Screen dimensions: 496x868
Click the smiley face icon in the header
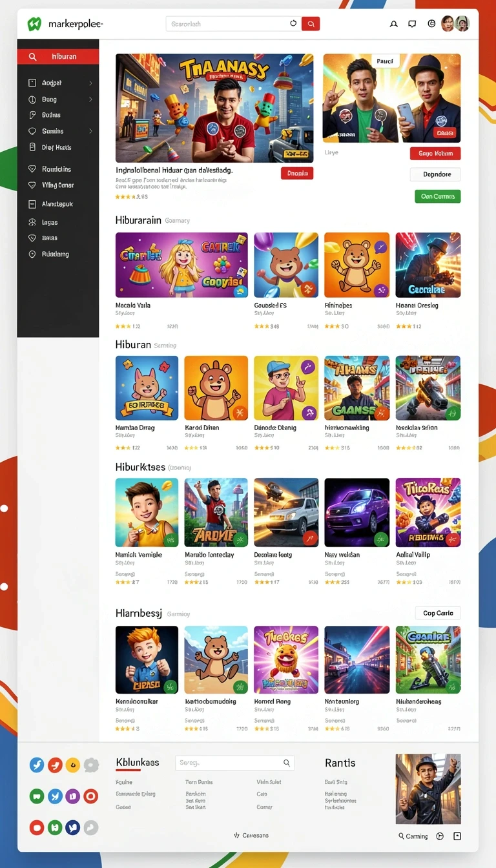point(431,24)
